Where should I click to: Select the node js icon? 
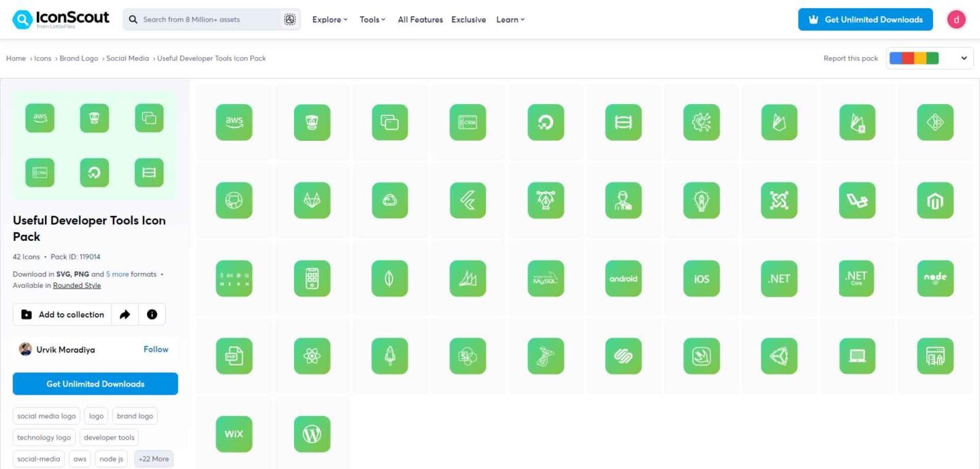tap(935, 278)
